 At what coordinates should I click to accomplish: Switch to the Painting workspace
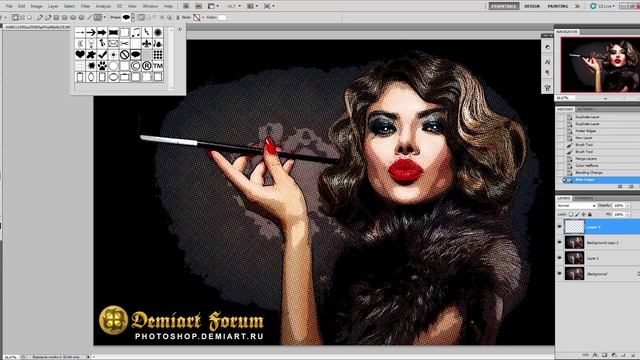tap(558, 6)
